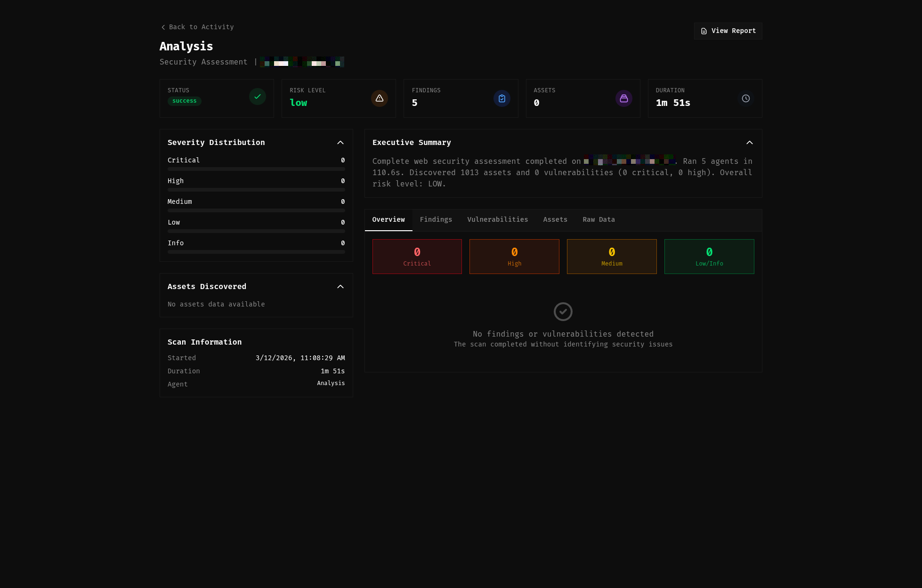Collapse the Assets Discovered panel
922x588 pixels.
click(x=340, y=287)
